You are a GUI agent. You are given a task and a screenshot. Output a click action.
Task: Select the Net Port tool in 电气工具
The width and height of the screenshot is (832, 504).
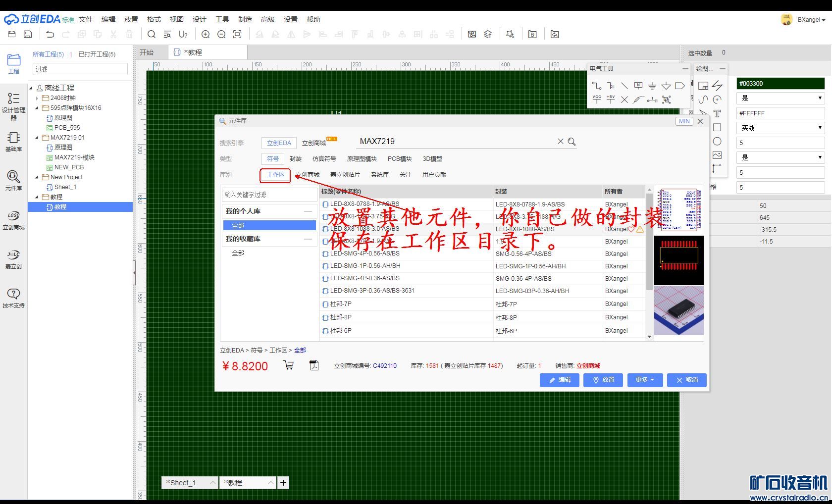tap(680, 86)
